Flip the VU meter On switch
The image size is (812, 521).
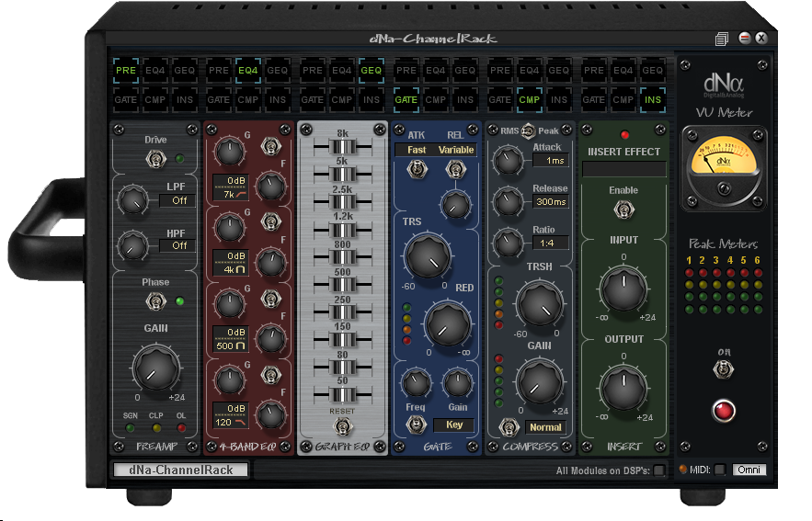click(x=724, y=369)
